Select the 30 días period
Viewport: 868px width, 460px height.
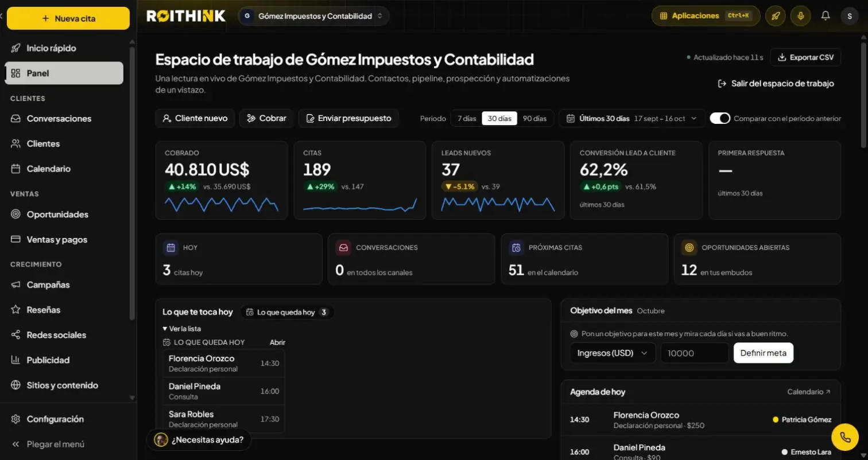[x=499, y=119]
